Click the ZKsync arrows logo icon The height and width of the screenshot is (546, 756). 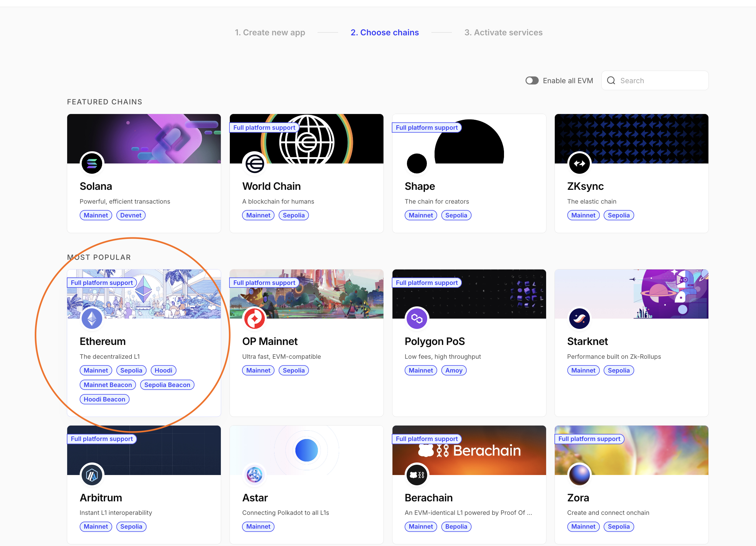pyautogui.click(x=579, y=163)
